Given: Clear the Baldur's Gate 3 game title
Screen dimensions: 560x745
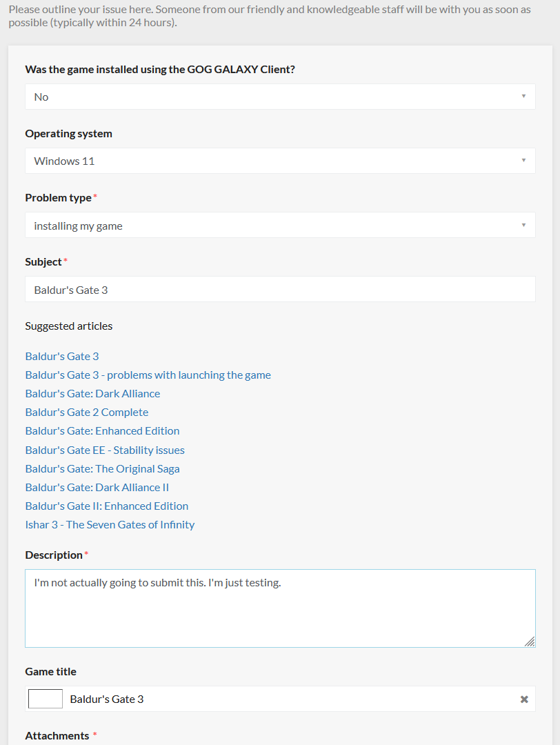Looking at the screenshot, I should pyautogui.click(x=524, y=699).
